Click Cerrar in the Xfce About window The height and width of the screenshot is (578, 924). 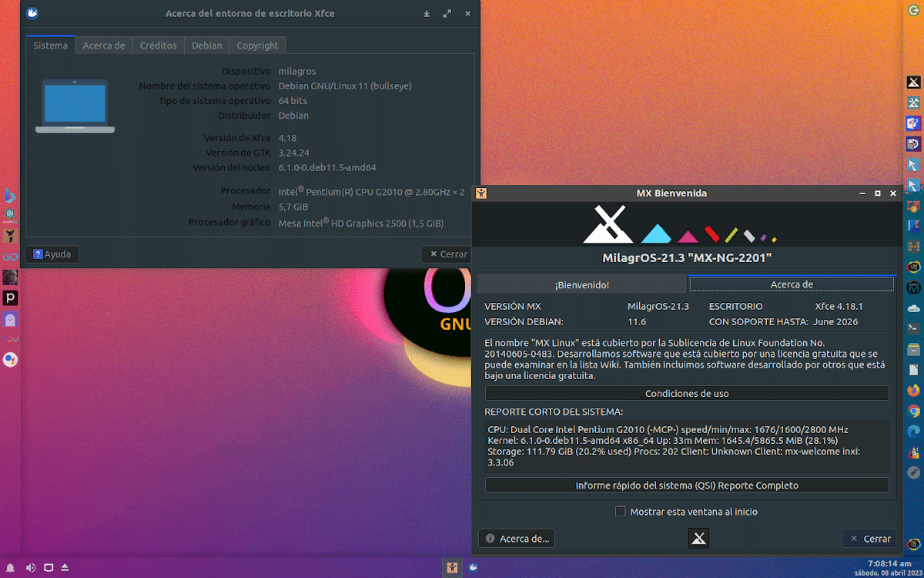pyautogui.click(x=447, y=254)
